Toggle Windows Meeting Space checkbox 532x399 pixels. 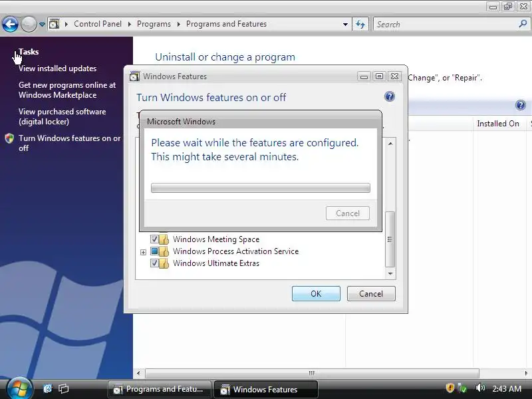tap(154, 239)
